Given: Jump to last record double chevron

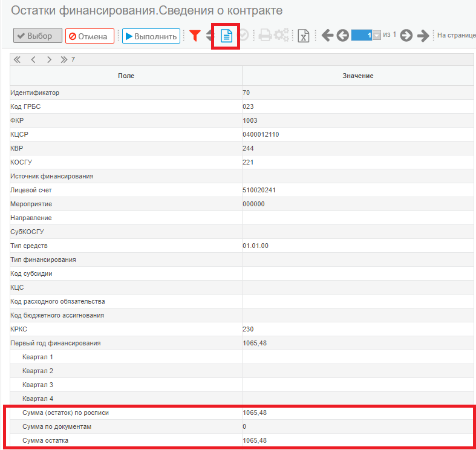Looking at the screenshot, I should 64,59.
